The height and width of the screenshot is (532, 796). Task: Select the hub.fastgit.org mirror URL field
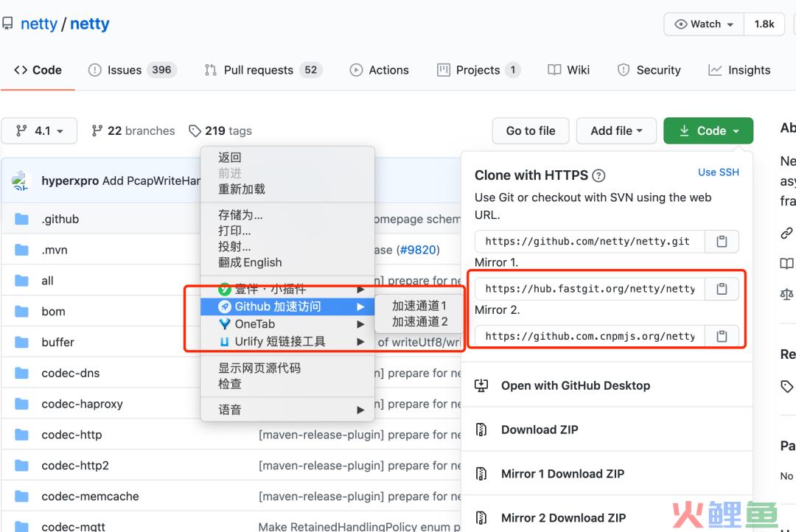[x=590, y=289]
